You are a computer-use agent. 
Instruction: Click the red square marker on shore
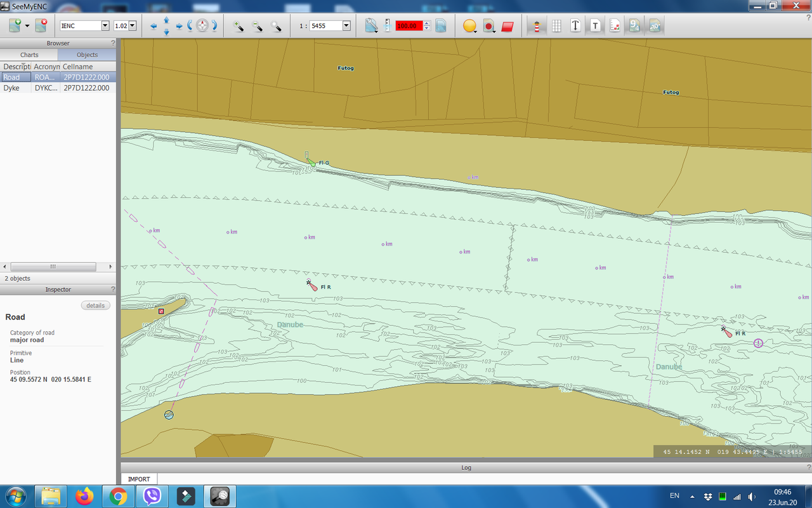[161, 311]
